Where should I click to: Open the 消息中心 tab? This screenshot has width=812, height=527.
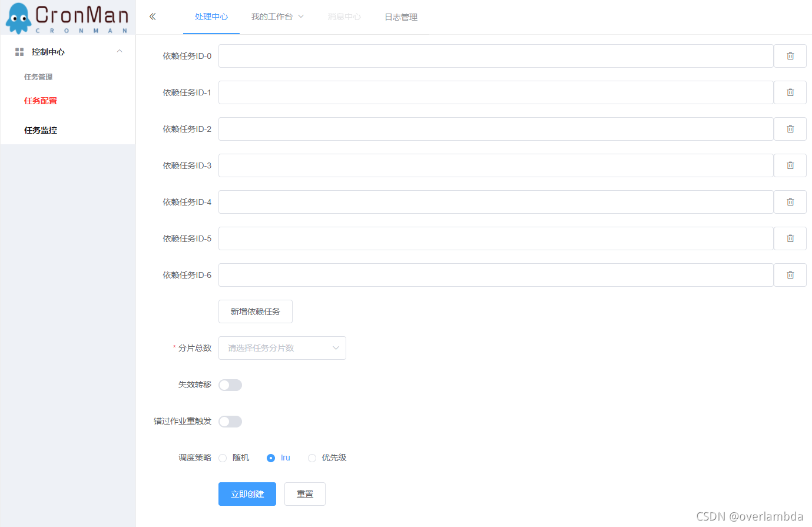pyautogui.click(x=344, y=16)
